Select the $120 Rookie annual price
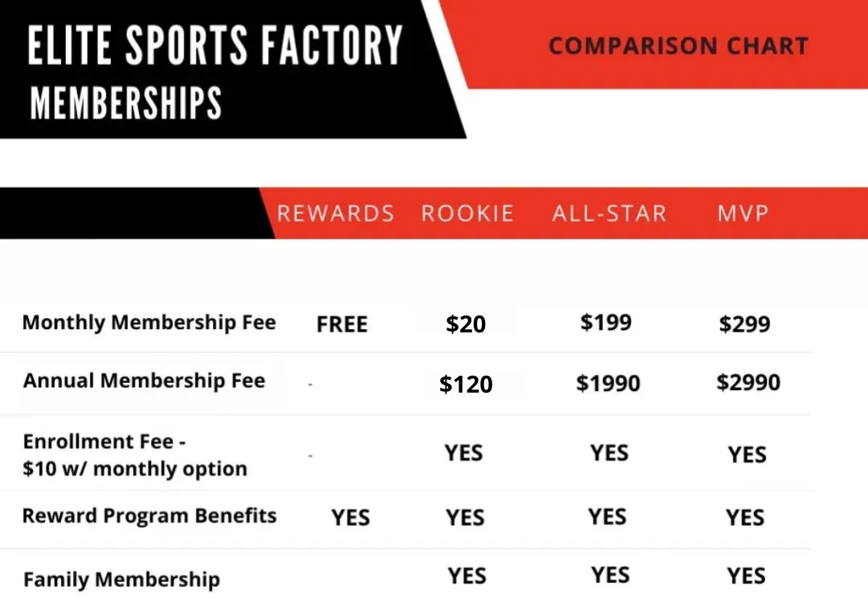This screenshot has width=868, height=611. [x=466, y=385]
